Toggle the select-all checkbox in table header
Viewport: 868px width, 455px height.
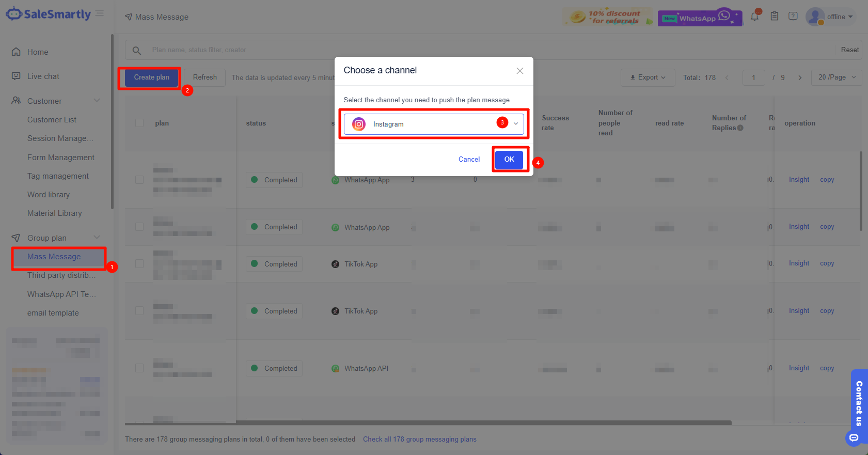[139, 123]
